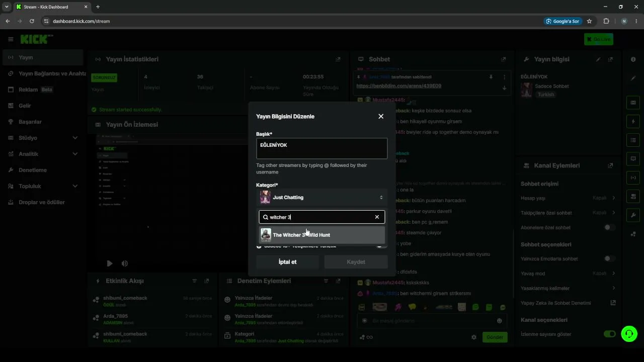
Task: Open the Denetleme sidebar page
Action: click(43, 170)
